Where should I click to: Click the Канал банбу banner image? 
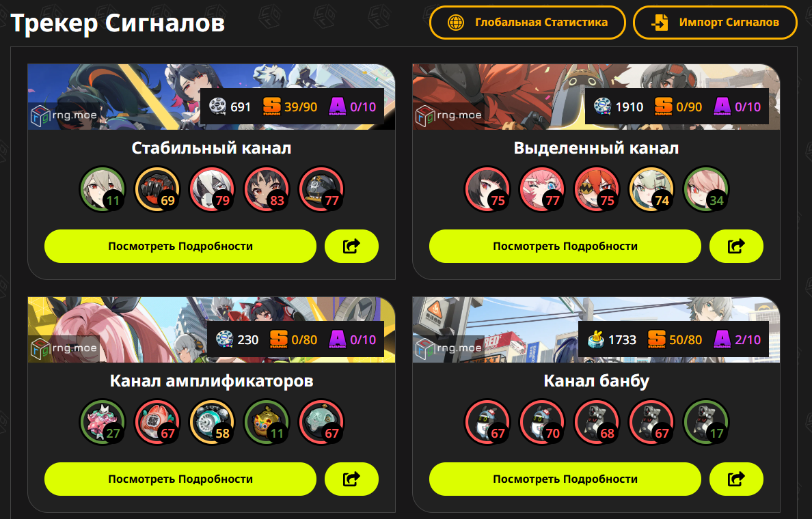pos(596,330)
